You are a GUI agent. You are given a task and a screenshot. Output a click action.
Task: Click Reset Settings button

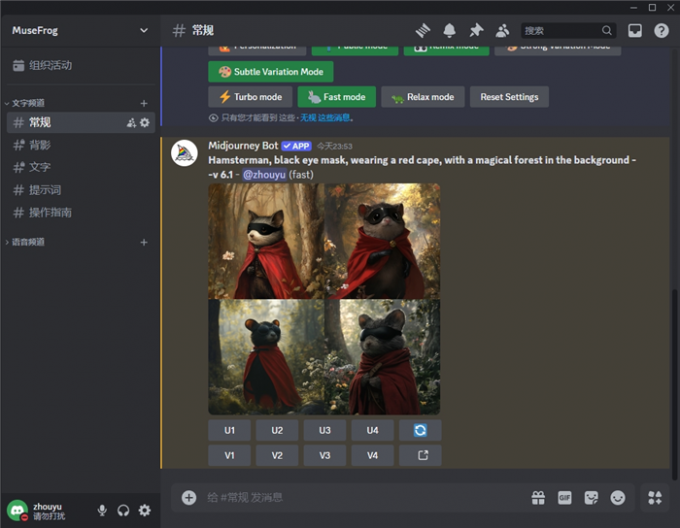click(x=509, y=97)
